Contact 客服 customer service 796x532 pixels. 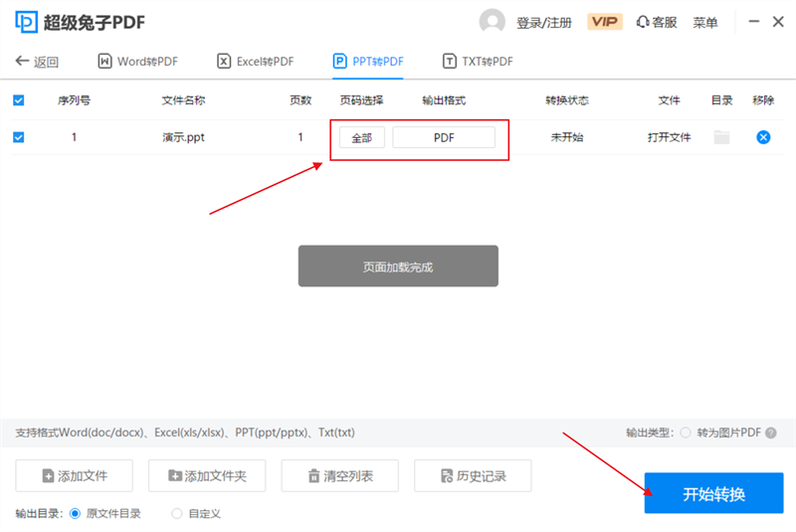pyautogui.click(x=657, y=22)
